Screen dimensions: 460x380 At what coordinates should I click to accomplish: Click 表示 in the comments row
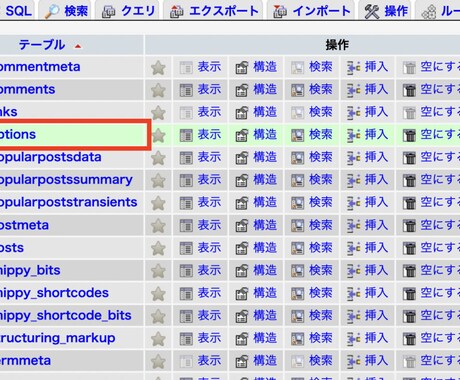[209, 89]
